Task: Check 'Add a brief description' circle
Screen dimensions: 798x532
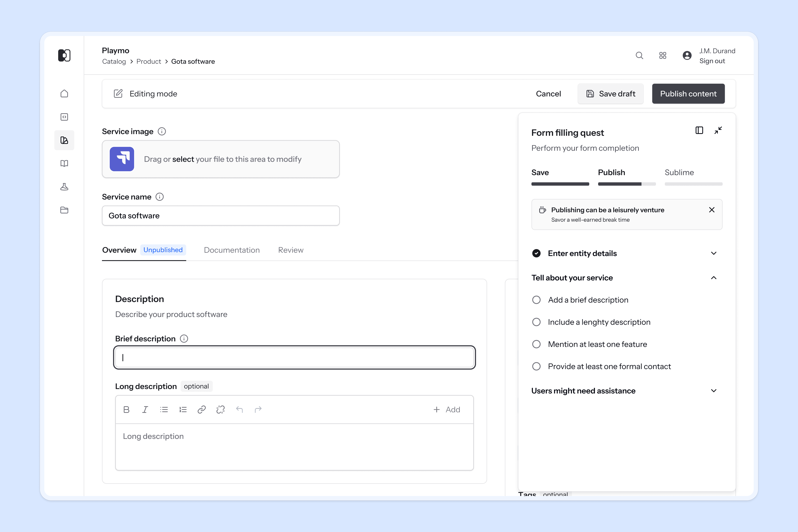Action: point(536,300)
